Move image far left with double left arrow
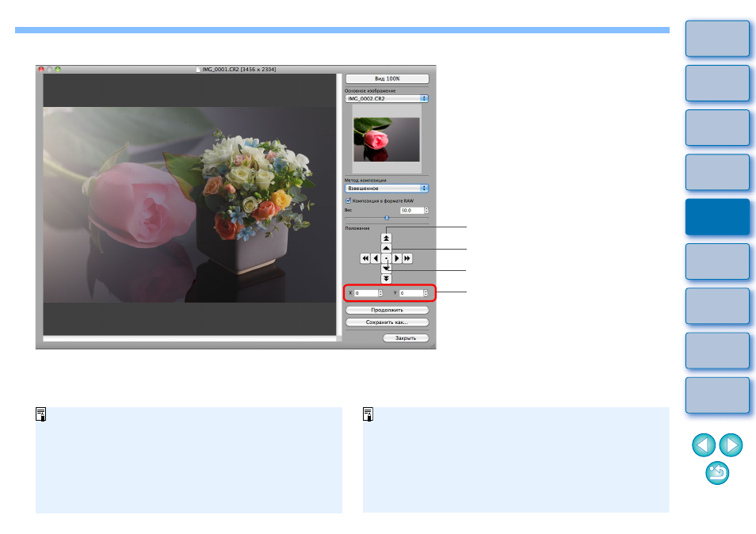 pos(365,259)
